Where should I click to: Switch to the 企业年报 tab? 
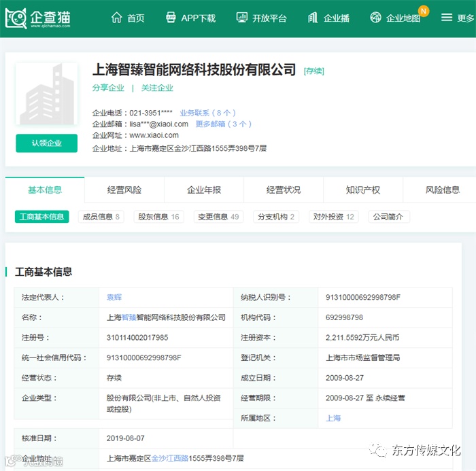pyautogui.click(x=204, y=190)
